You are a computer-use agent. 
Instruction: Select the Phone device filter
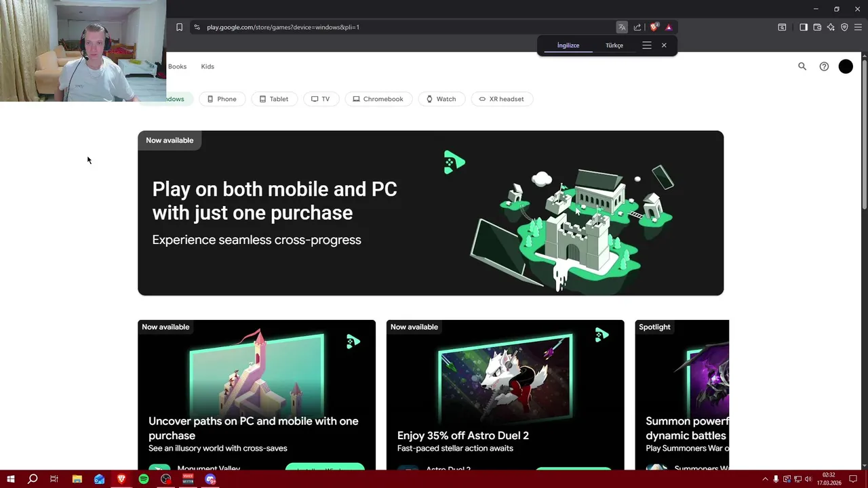point(222,99)
